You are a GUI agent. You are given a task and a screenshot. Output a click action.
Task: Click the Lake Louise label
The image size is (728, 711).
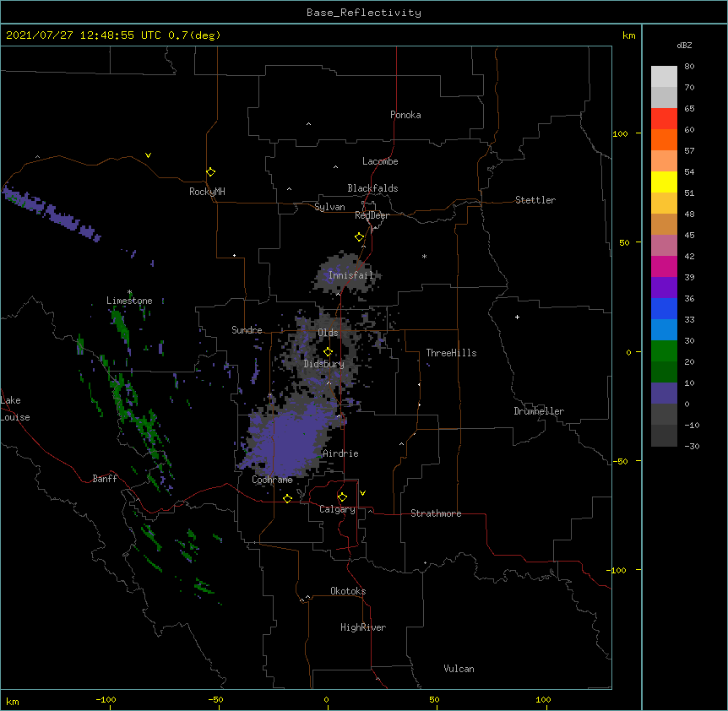(15, 409)
